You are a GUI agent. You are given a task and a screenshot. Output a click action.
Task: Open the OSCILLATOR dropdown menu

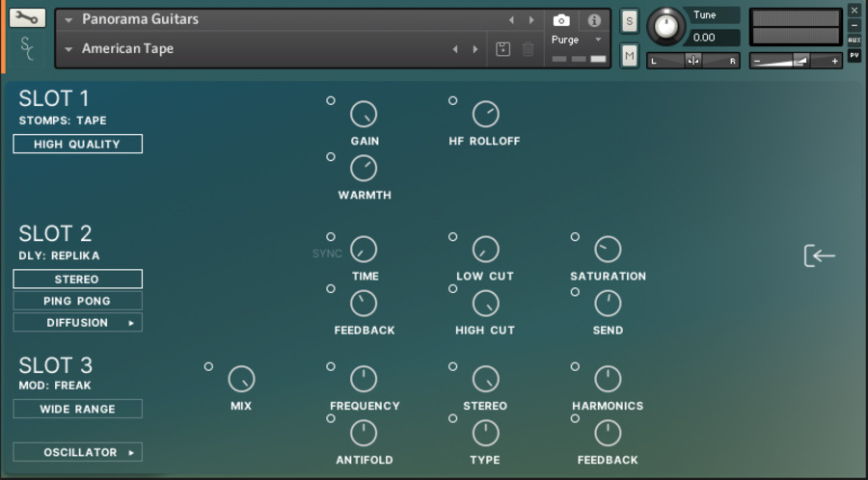point(77,452)
